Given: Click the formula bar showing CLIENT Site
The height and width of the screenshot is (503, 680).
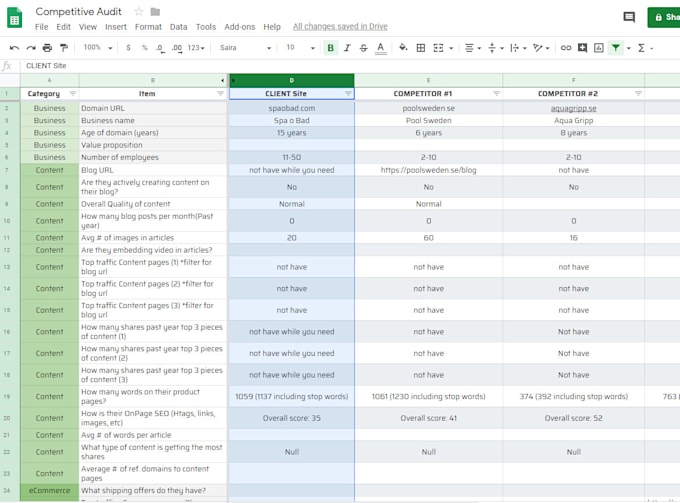Looking at the screenshot, I should click(x=347, y=66).
